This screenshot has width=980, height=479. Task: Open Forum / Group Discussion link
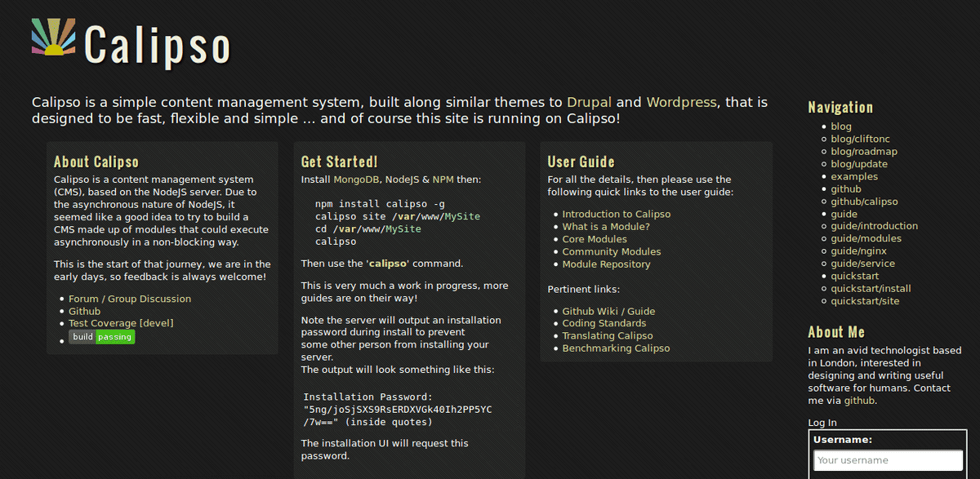(x=130, y=299)
